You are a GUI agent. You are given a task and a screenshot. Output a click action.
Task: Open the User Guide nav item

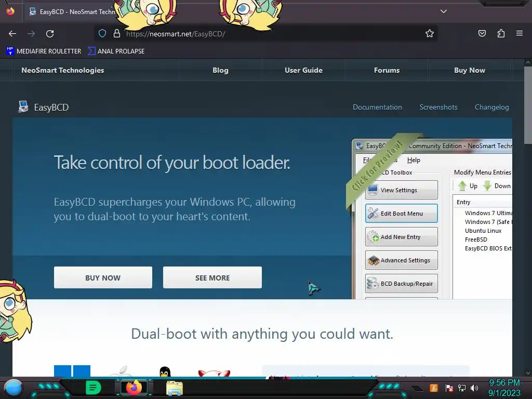pyautogui.click(x=303, y=70)
